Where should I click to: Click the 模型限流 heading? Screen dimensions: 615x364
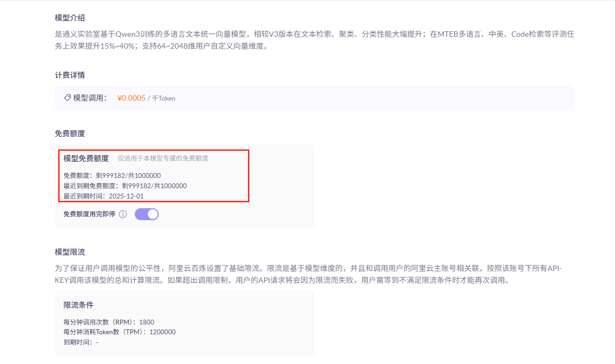[x=70, y=252]
